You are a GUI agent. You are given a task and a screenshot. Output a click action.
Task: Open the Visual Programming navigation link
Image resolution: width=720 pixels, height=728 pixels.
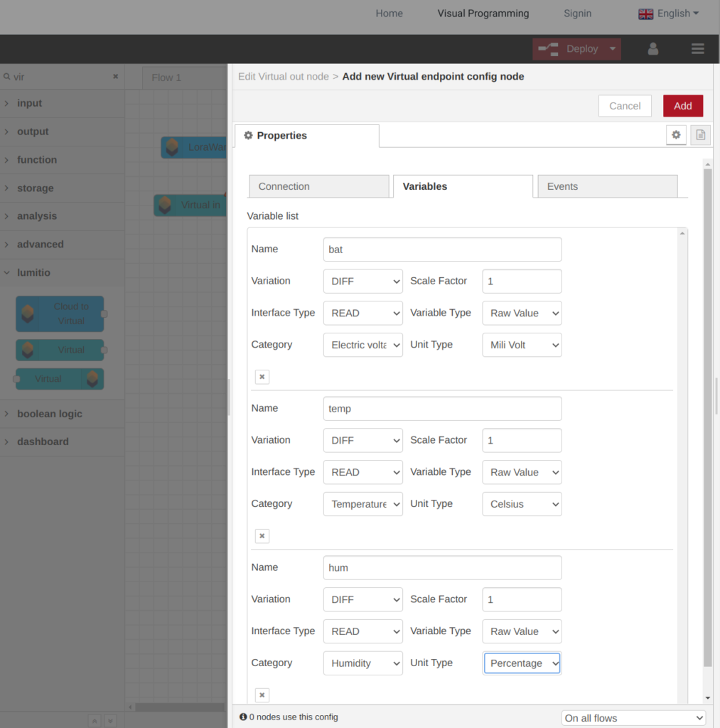(x=483, y=14)
